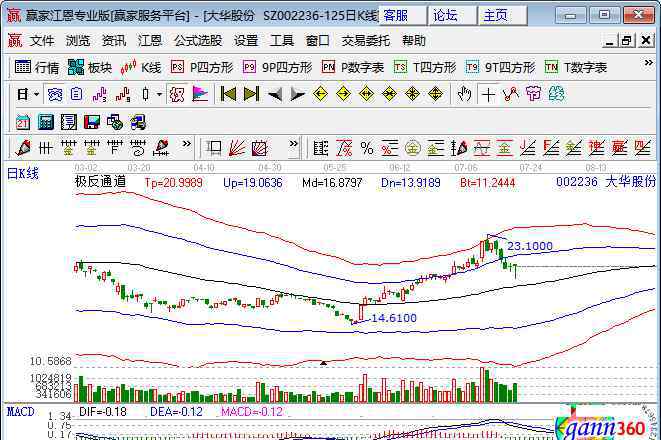Click the candlestick chart type icon
The image size is (661, 440).
[146, 94]
